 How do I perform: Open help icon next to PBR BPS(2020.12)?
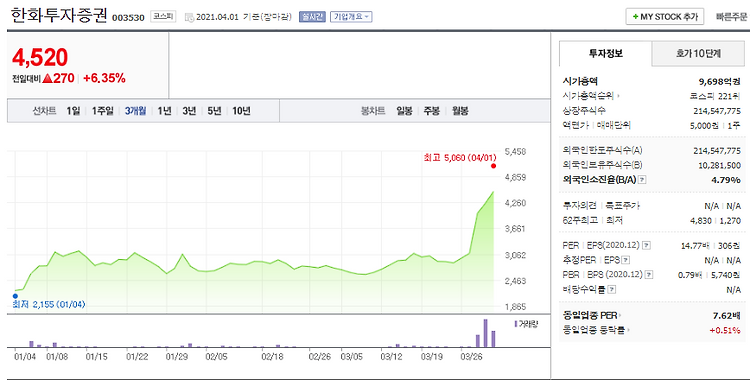tap(649, 275)
